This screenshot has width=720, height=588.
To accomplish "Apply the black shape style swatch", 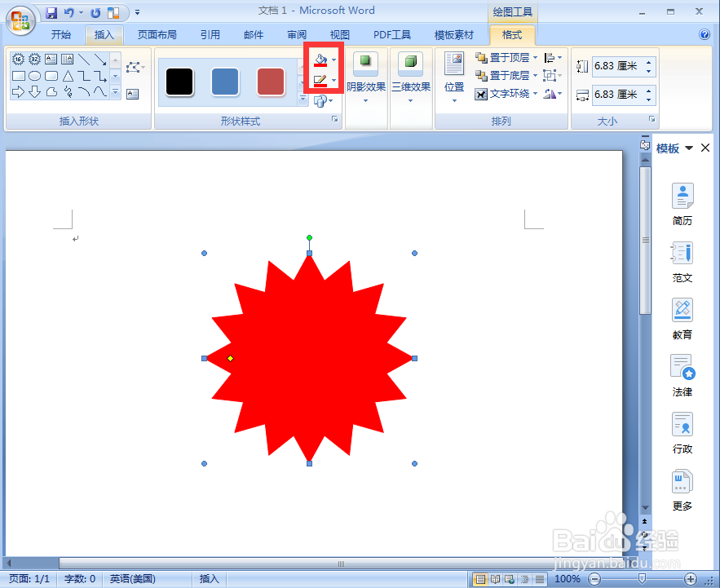I will point(179,82).
